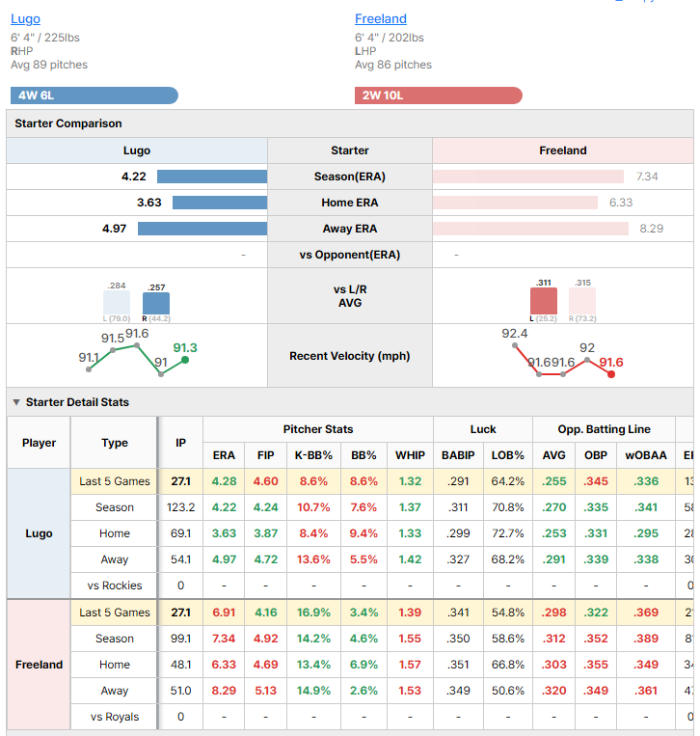The image size is (700, 736).
Task: Collapse the Starter Detail Stats section
Action: [x=16, y=402]
